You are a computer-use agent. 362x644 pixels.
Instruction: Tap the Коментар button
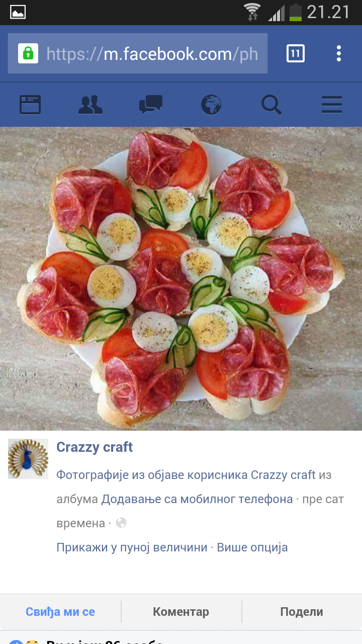(181, 612)
